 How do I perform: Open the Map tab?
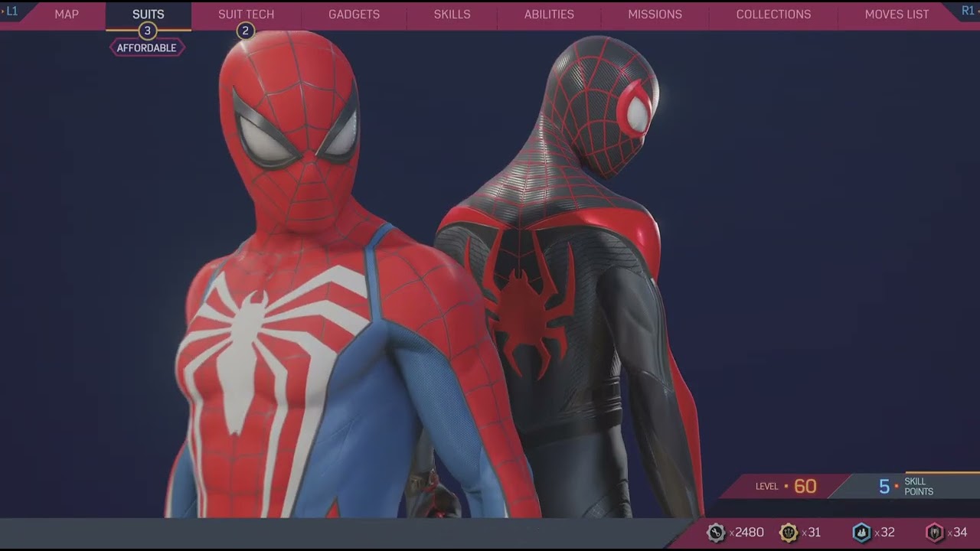[x=67, y=15]
